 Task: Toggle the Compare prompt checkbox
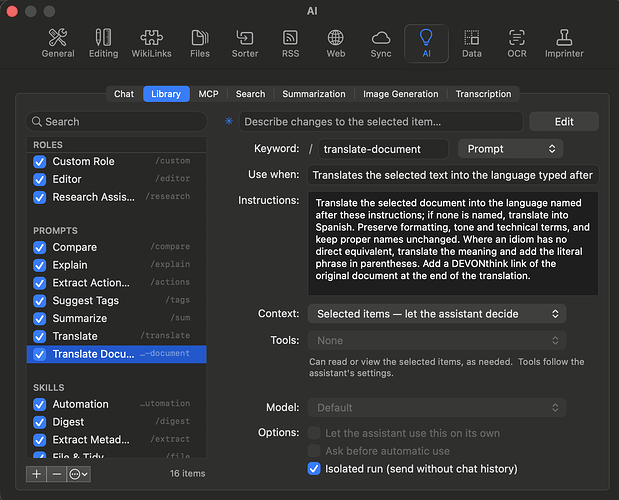[x=39, y=247]
